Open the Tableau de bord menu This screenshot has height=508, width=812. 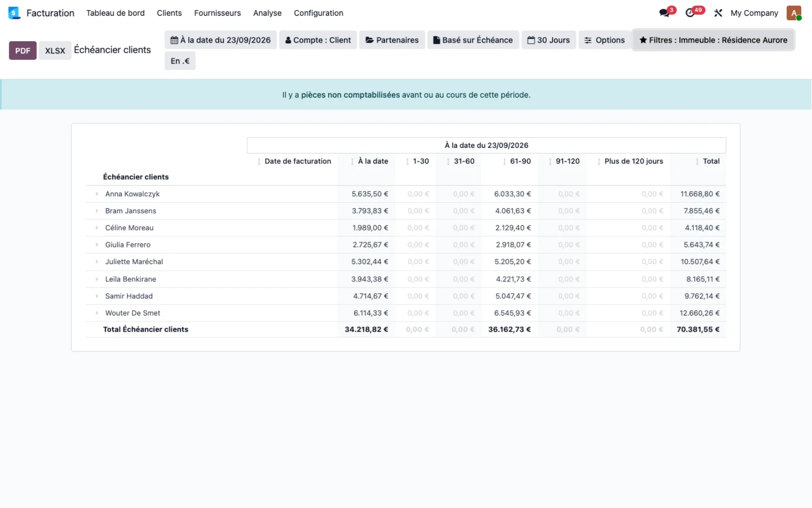click(115, 13)
